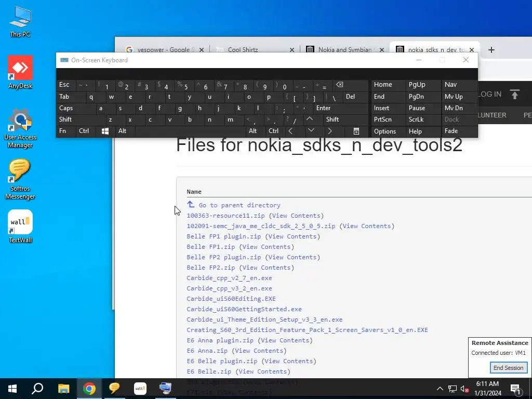Viewport: 532px width, 399px height.
Task: Launch TextWall desktop shortcut
Action: coord(20,227)
